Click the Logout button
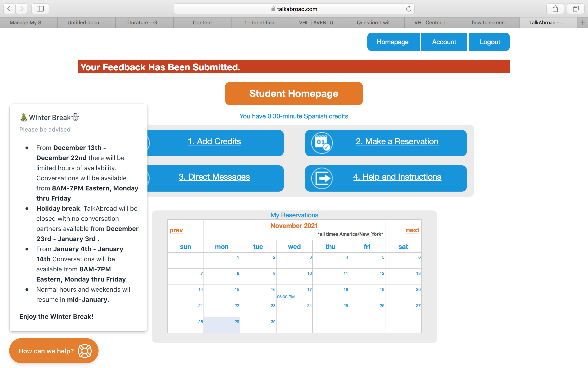Image resolution: width=588 pixels, height=368 pixels. click(x=489, y=42)
